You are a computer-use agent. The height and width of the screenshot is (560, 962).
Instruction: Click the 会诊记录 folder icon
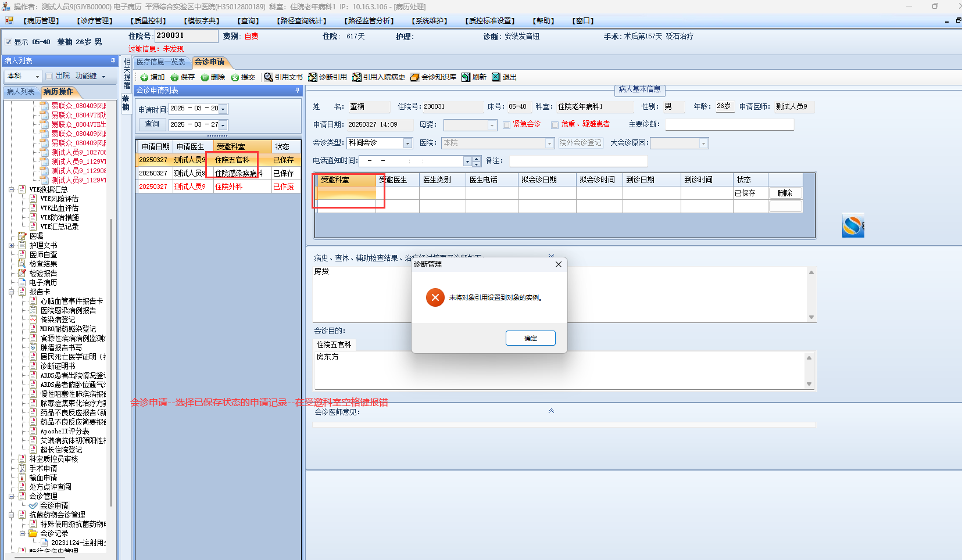(x=33, y=533)
